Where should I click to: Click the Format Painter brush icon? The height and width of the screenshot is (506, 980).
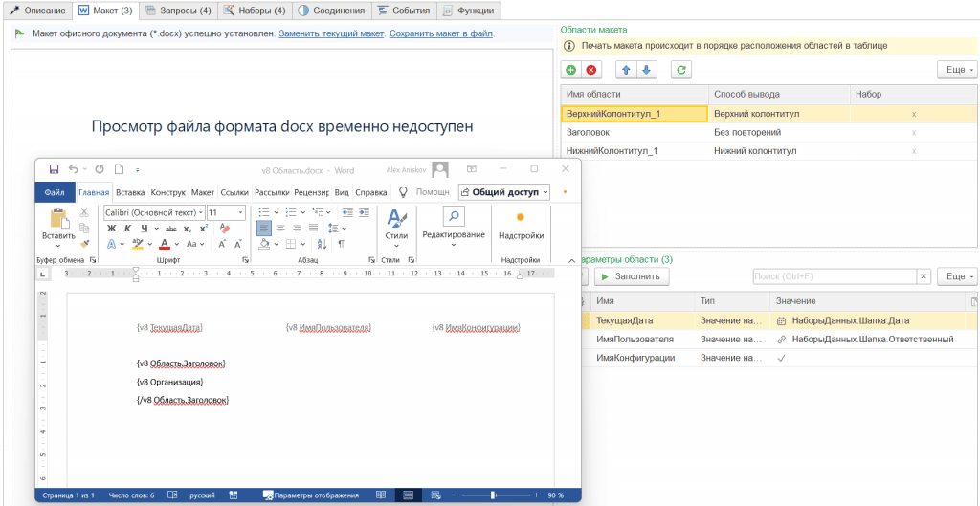(84, 244)
